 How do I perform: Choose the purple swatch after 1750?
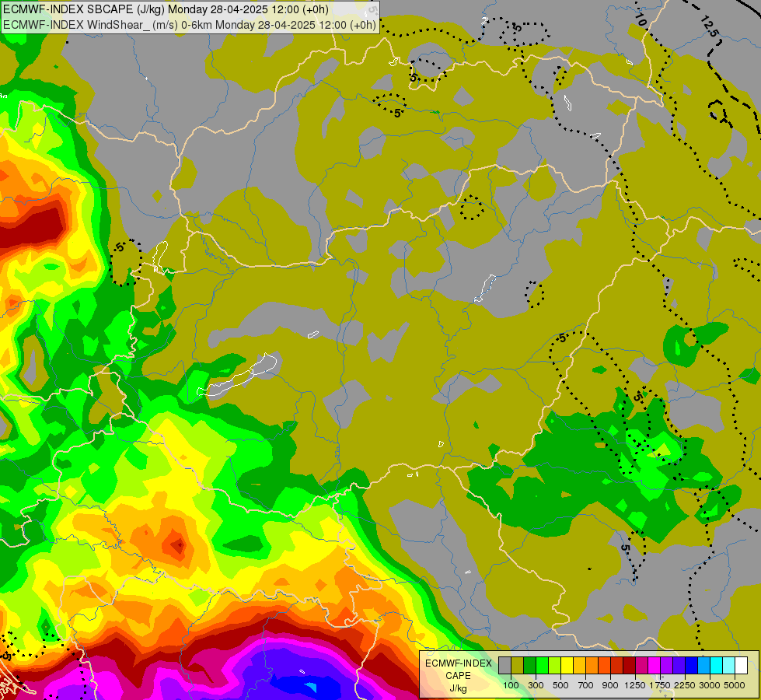tap(666, 666)
